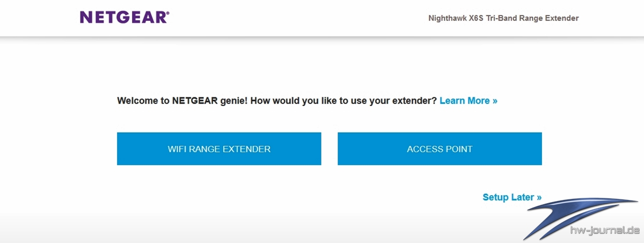Click the word 'Nighthawk' in the header

(x=447, y=18)
